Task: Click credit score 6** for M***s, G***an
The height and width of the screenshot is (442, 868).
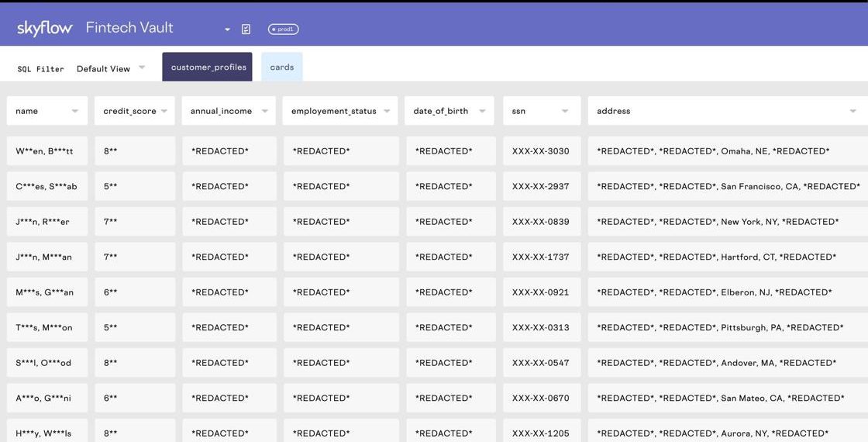Action: tap(135, 292)
